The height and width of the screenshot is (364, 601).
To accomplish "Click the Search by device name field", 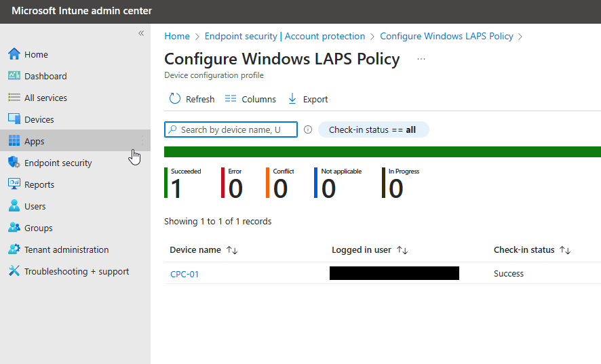I will click(231, 129).
